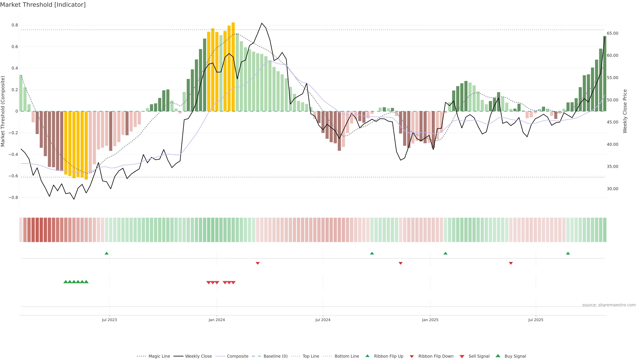Click the Sell Signal legend marker
This screenshot has height=362, width=644.
coord(462,356)
